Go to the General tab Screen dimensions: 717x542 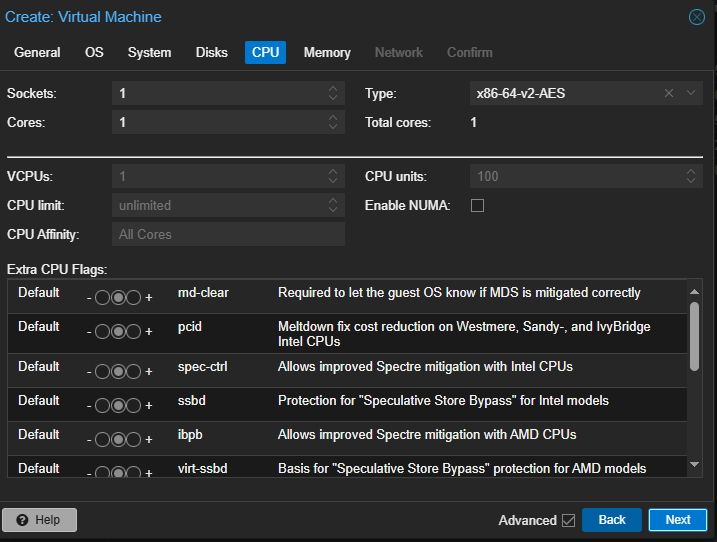pyautogui.click(x=37, y=52)
